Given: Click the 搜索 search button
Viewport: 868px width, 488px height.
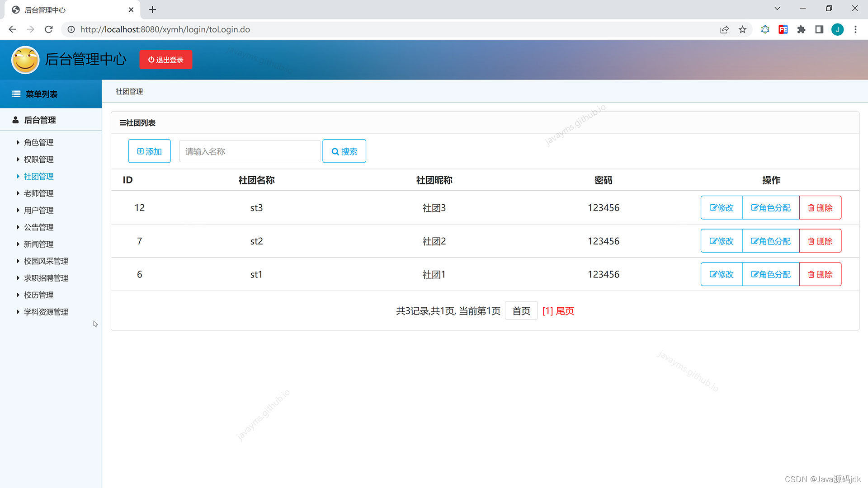Looking at the screenshot, I should [x=344, y=151].
